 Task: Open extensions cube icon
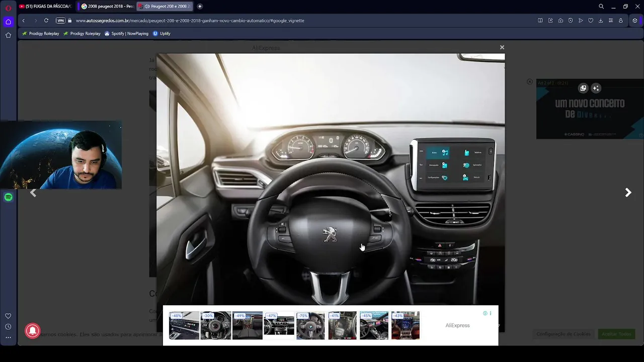coord(635,21)
